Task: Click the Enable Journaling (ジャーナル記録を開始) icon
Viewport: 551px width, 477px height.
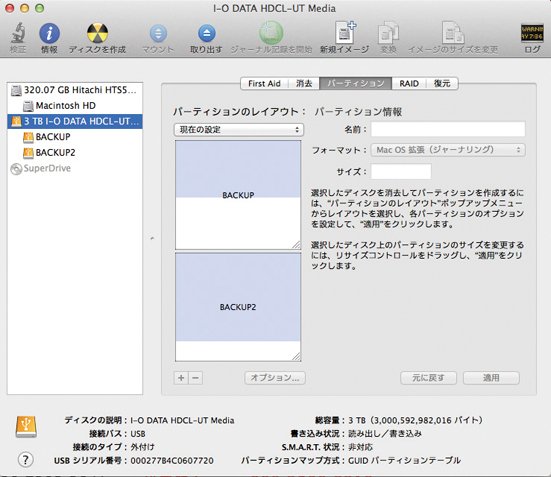Action: click(x=271, y=33)
